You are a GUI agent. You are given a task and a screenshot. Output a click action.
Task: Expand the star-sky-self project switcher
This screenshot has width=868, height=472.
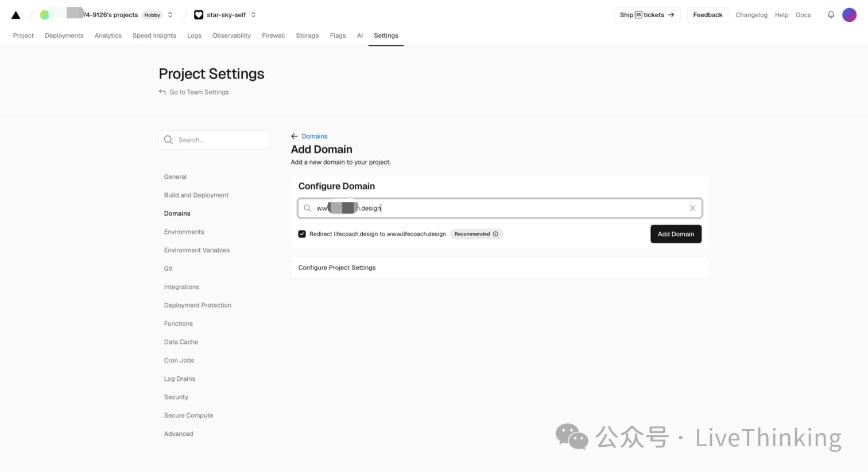pos(253,15)
